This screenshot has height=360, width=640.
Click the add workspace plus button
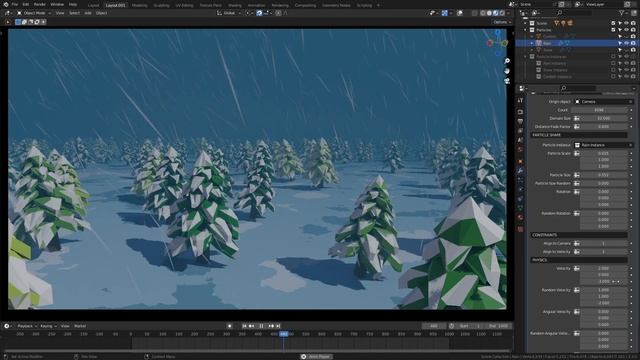378,6
